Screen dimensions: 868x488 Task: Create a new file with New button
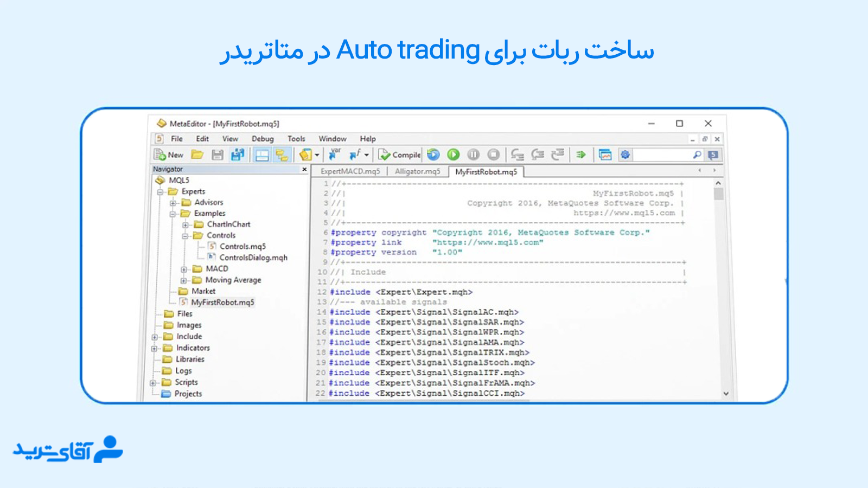click(169, 155)
